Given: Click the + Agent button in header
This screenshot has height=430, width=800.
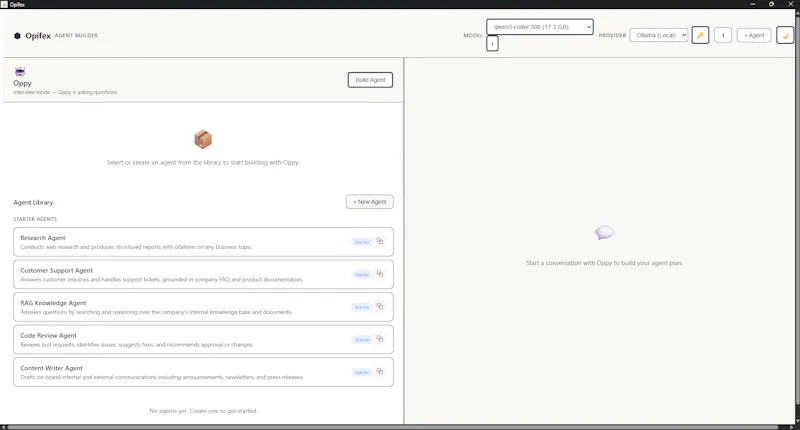Looking at the screenshot, I should pos(754,35).
